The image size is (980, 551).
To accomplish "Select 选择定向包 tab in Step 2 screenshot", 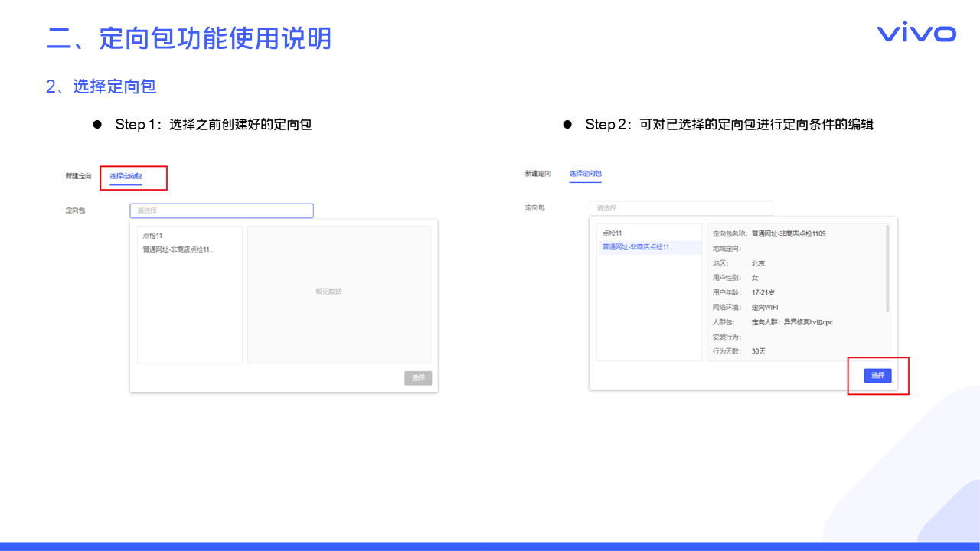I will pyautogui.click(x=585, y=174).
